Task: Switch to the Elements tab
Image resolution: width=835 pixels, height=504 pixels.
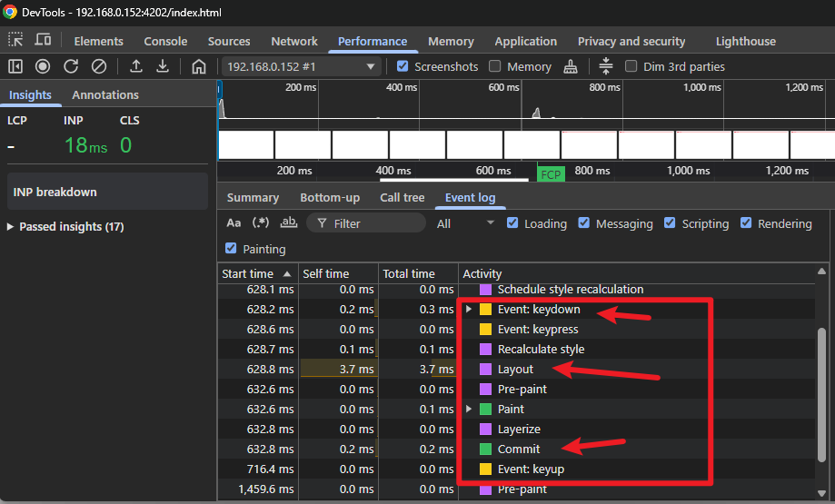Action: pos(98,41)
